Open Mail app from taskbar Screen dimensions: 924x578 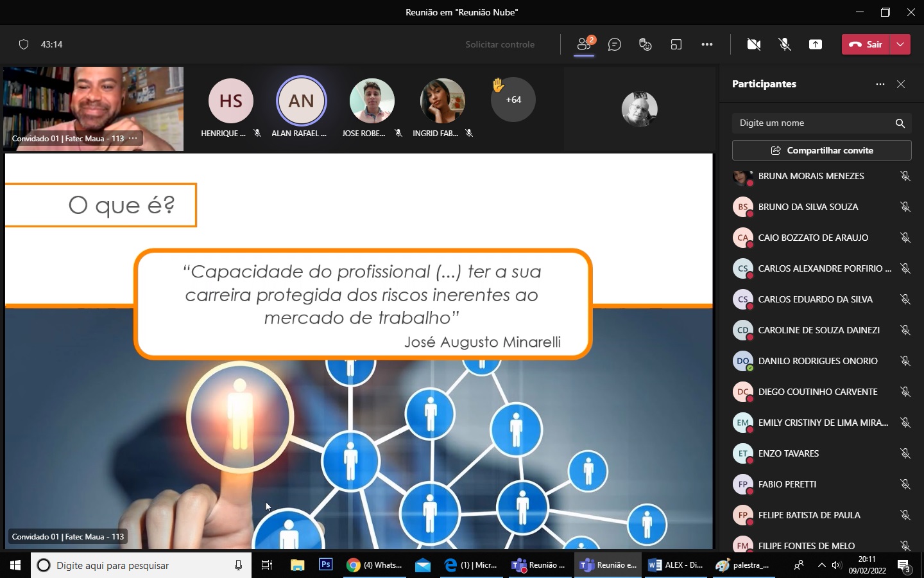click(x=422, y=565)
